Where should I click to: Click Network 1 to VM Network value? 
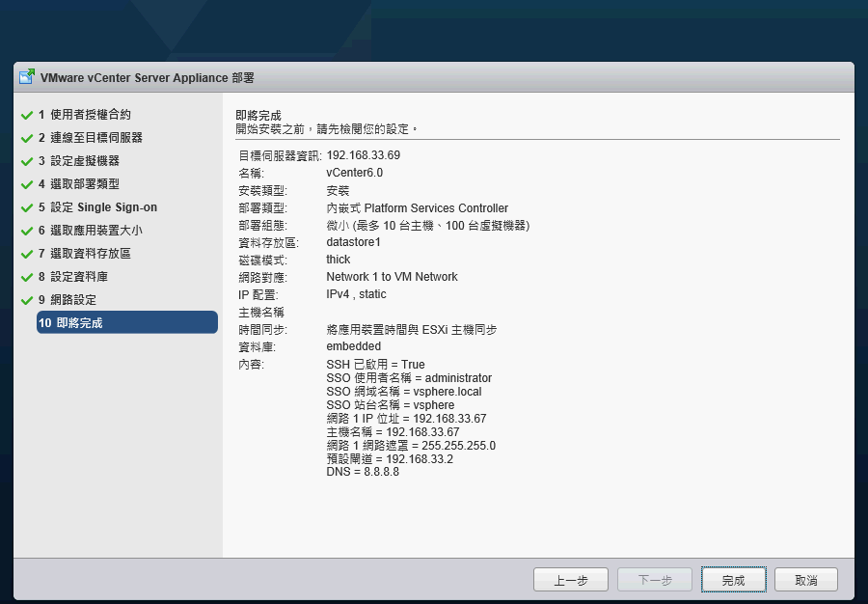coord(392,277)
